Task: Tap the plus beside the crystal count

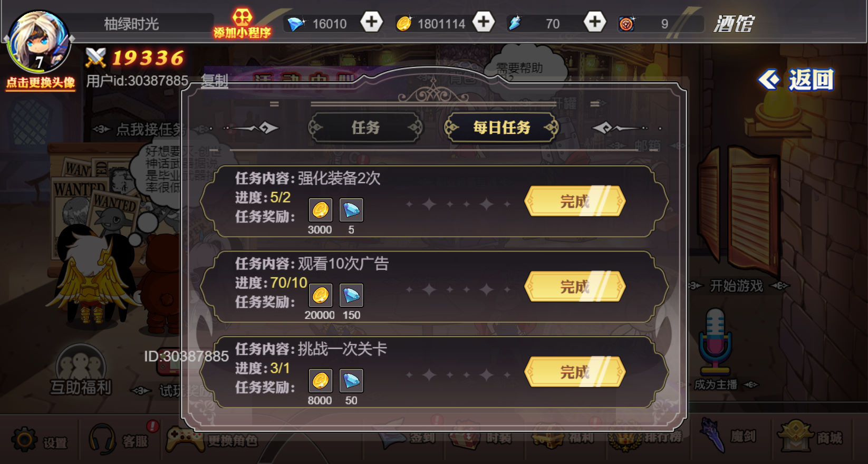Action: point(595,22)
